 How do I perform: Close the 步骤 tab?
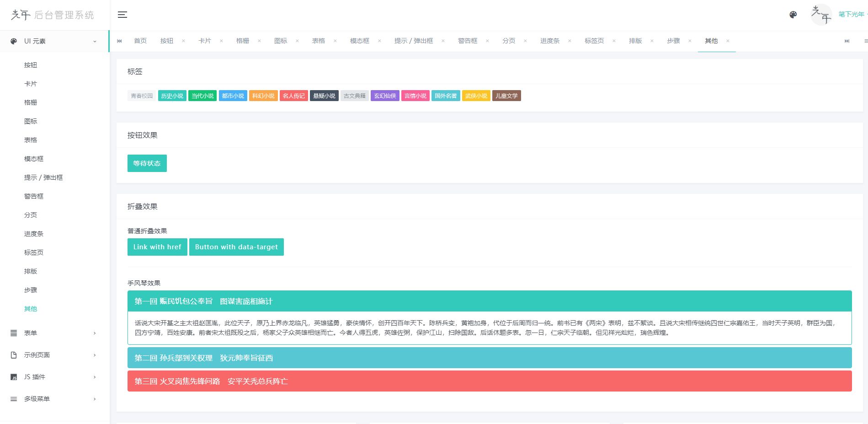coord(690,41)
